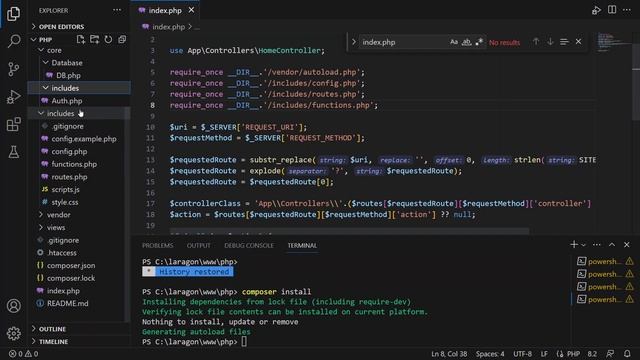Switch to the Debug Console tab
This screenshot has width=640, height=360.
[x=249, y=245]
